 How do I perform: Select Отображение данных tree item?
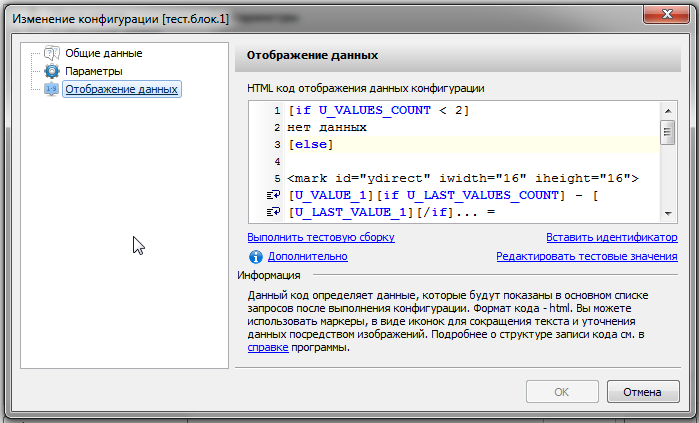coord(121,90)
